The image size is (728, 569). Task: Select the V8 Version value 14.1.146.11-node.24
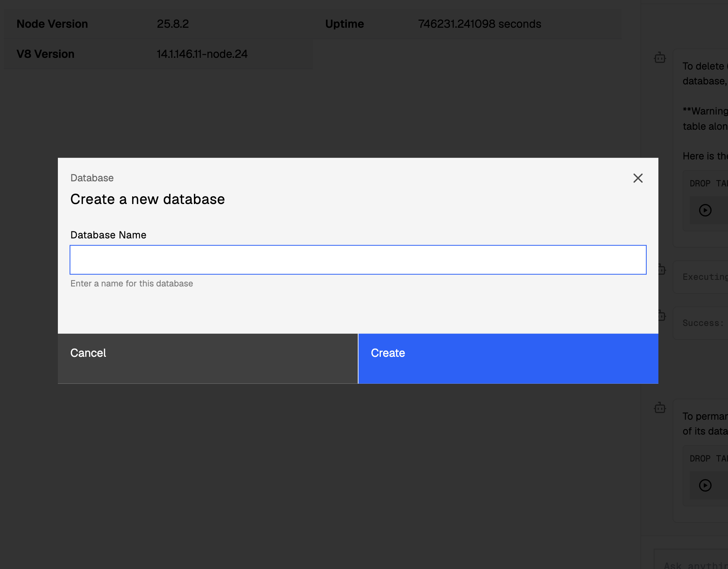pyautogui.click(x=202, y=54)
